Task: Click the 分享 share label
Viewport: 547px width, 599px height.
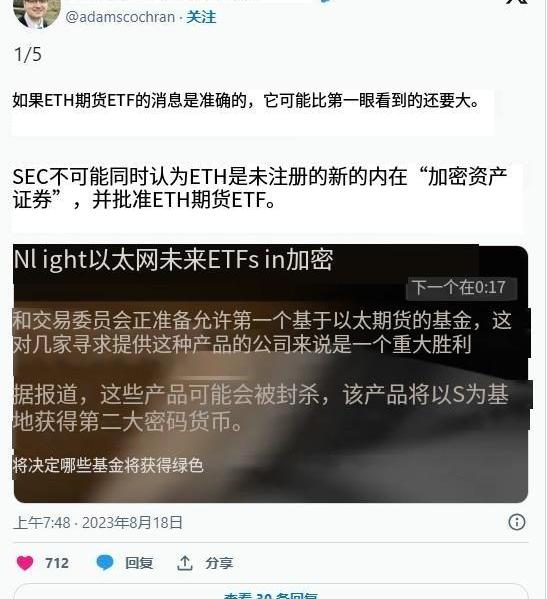Action: 219,563
